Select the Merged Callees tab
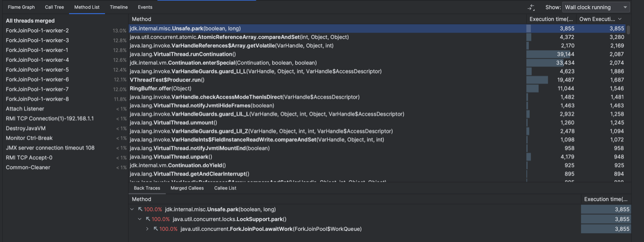 (187, 188)
